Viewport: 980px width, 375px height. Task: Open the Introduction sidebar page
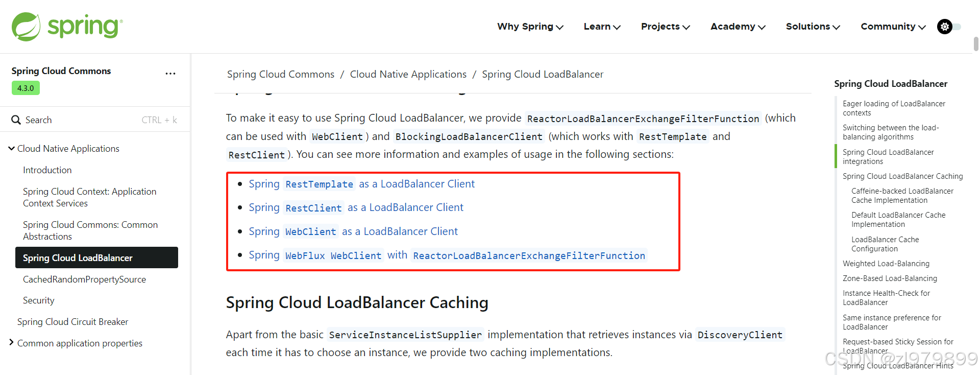[47, 170]
